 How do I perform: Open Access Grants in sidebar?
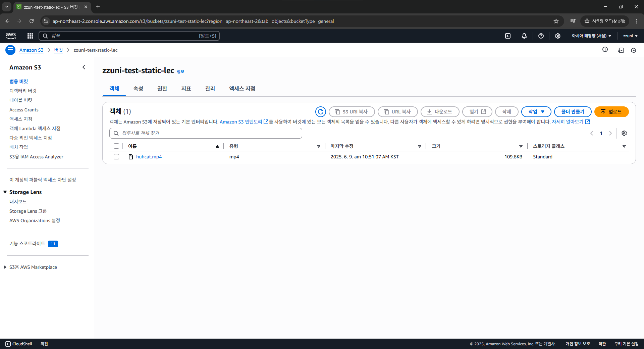click(x=24, y=110)
